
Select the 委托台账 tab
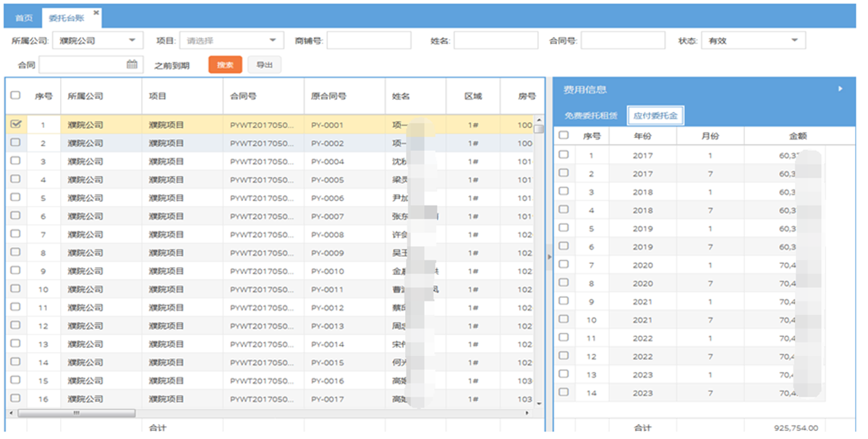click(x=70, y=18)
